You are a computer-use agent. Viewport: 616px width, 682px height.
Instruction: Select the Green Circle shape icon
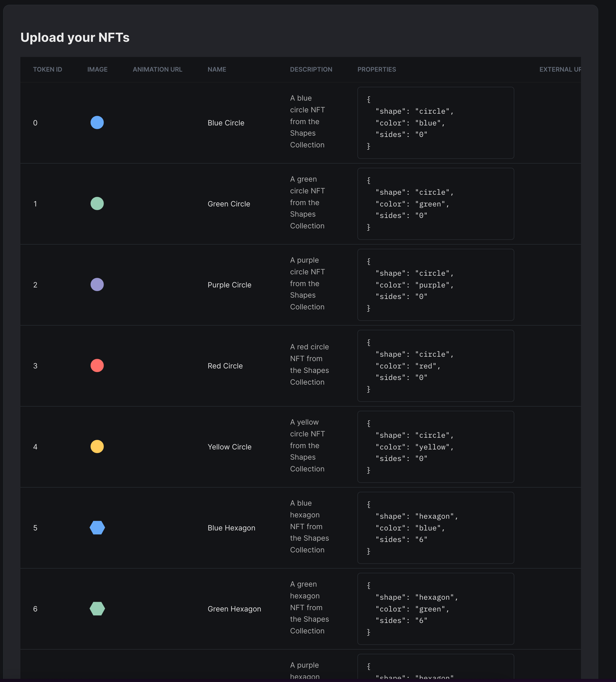click(97, 204)
